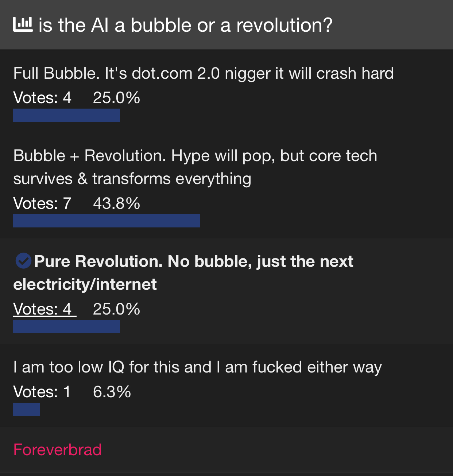Select the "Full Bubble" poll option text
Image resolution: width=453 pixels, height=476 pixels.
tap(203, 73)
